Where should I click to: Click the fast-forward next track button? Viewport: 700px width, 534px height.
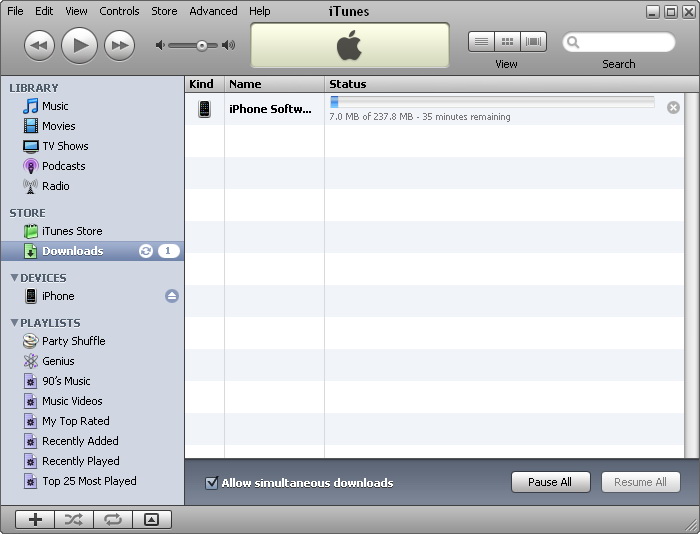coord(119,45)
